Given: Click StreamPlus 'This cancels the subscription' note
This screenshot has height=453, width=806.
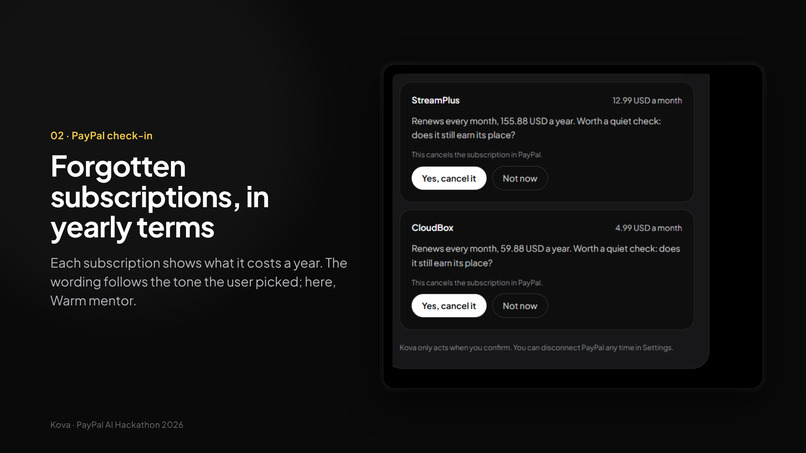Looking at the screenshot, I should pyautogui.click(x=477, y=154).
